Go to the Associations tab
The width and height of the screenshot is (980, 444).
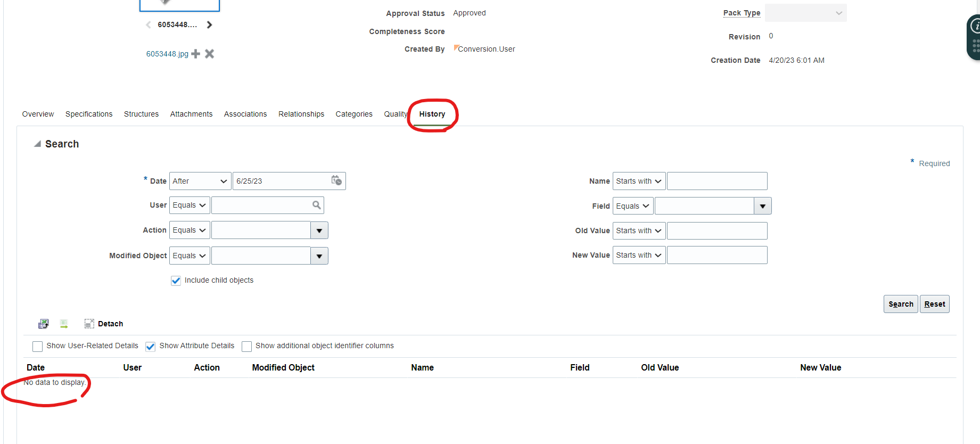pyautogui.click(x=245, y=114)
